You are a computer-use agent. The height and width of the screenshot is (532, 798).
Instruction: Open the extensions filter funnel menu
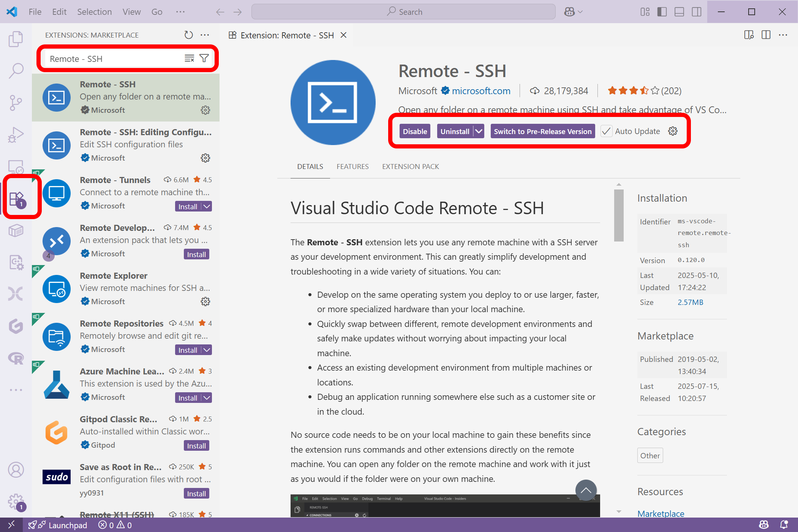(204, 58)
